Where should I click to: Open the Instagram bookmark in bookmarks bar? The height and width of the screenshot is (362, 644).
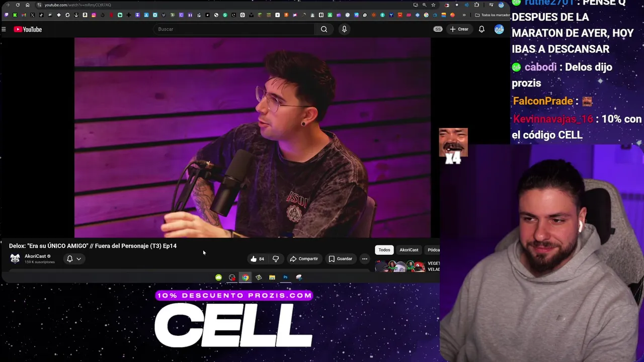94,15
